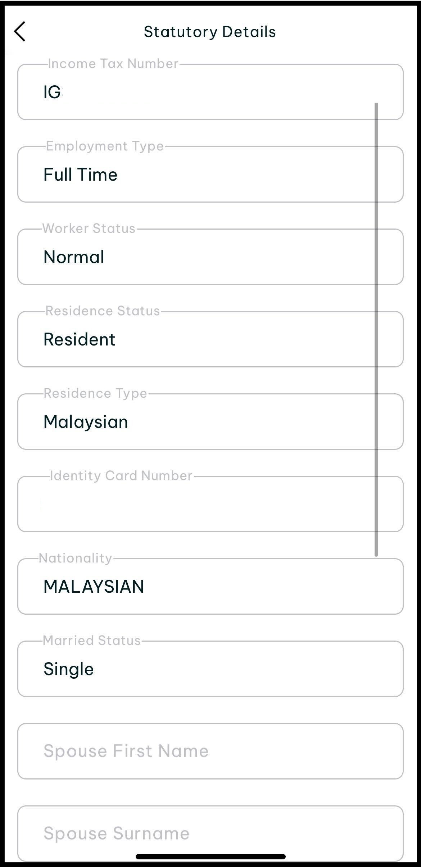Screen dimensions: 421x868
Task: Click the "Employment Type" floating label
Action: pos(105,146)
